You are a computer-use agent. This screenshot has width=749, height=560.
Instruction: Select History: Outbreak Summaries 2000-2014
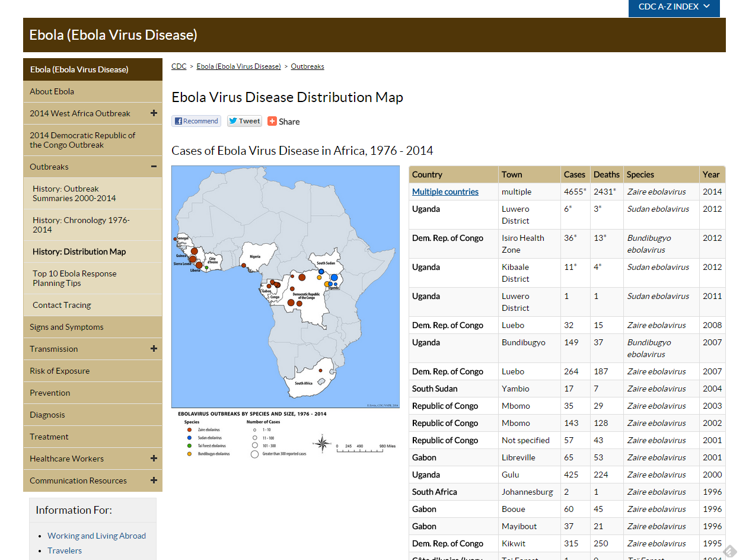tap(93, 193)
